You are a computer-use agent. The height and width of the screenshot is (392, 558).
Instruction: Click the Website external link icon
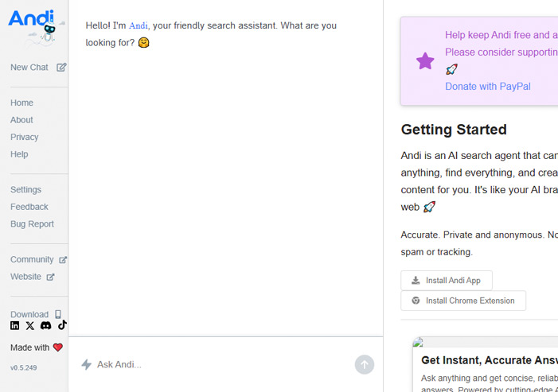tap(50, 277)
